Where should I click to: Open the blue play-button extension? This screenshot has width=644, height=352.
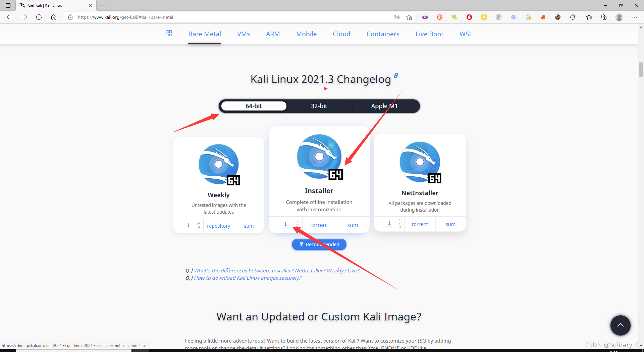[514, 17]
